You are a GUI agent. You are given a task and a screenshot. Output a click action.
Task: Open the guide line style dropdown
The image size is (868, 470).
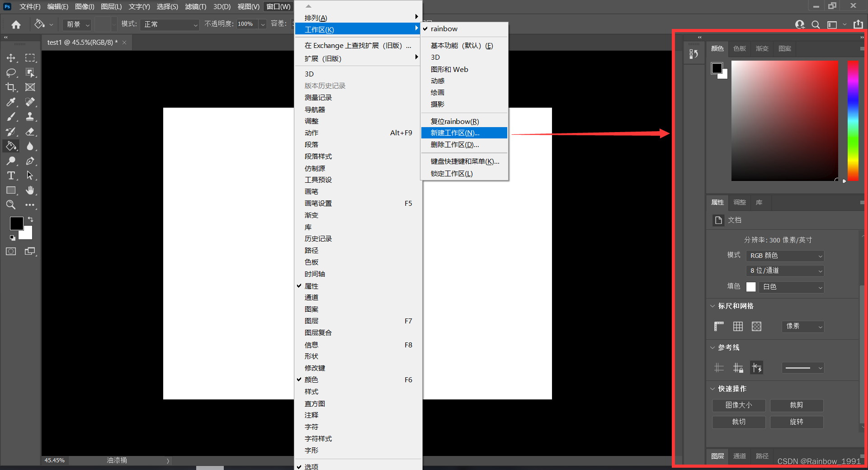tap(803, 368)
